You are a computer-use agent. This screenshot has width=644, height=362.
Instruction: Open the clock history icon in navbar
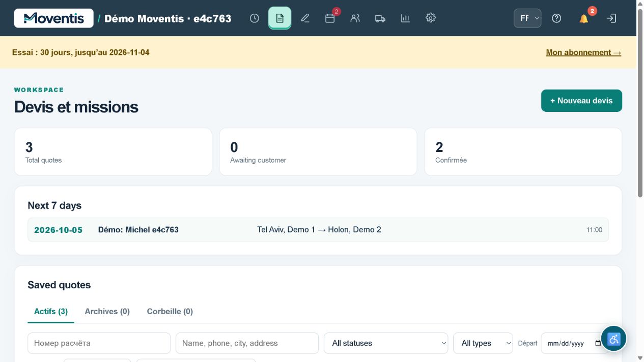click(255, 18)
